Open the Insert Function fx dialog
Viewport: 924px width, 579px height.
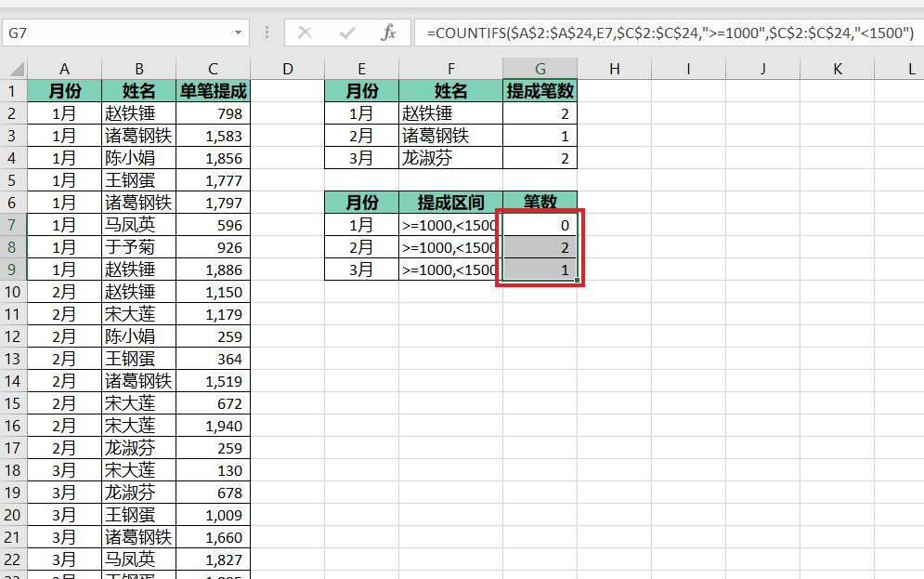click(x=388, y=33)
